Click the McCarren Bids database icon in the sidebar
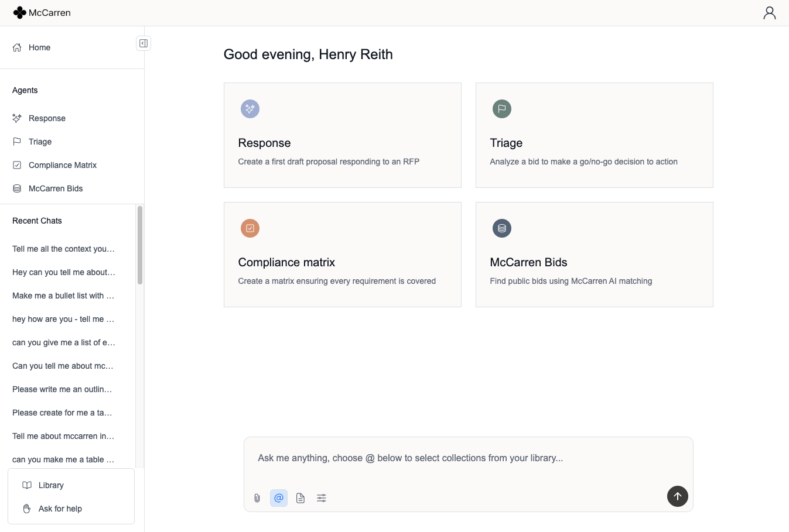789x532 pixels. tap(17, 188)
